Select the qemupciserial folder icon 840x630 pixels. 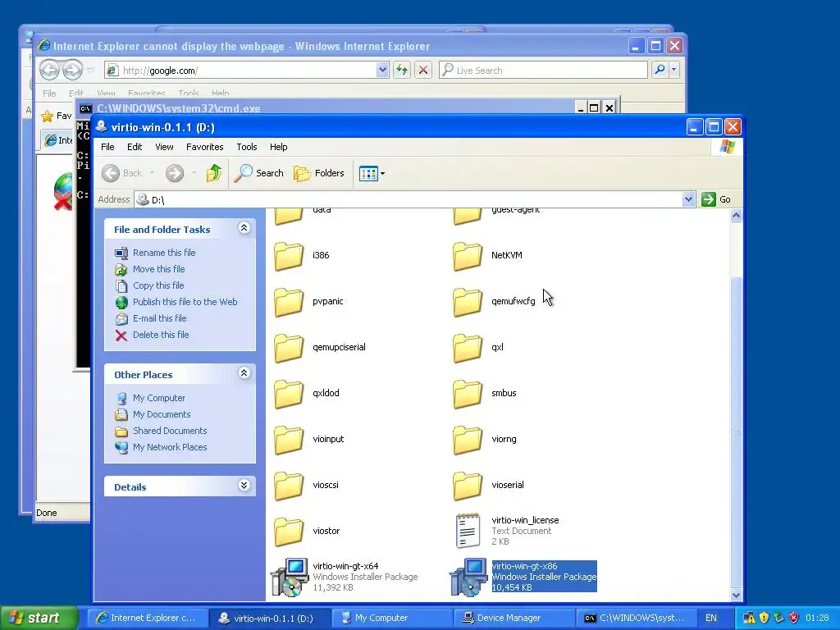[x=289, y=348]
